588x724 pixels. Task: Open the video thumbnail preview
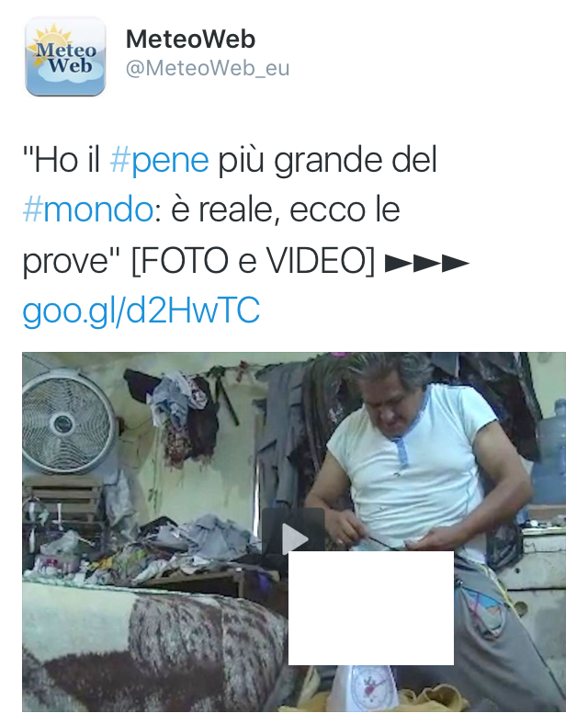point(293,531)
